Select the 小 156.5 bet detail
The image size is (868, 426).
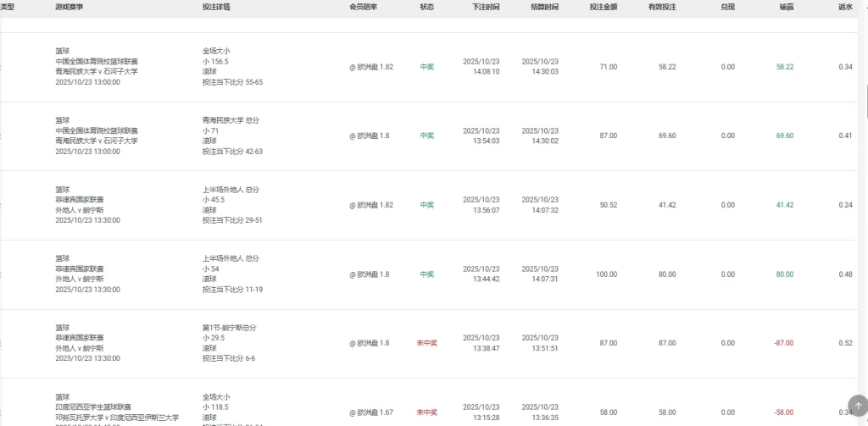click(215, 62)
